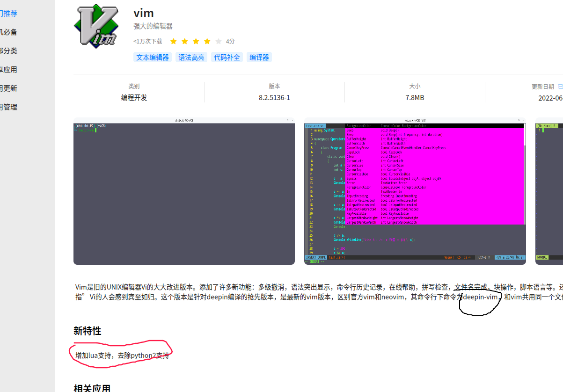This screenshot has height=392, width=563.
Task: Open the first vim screenshot thumbnail
Action: pos(183,191)
